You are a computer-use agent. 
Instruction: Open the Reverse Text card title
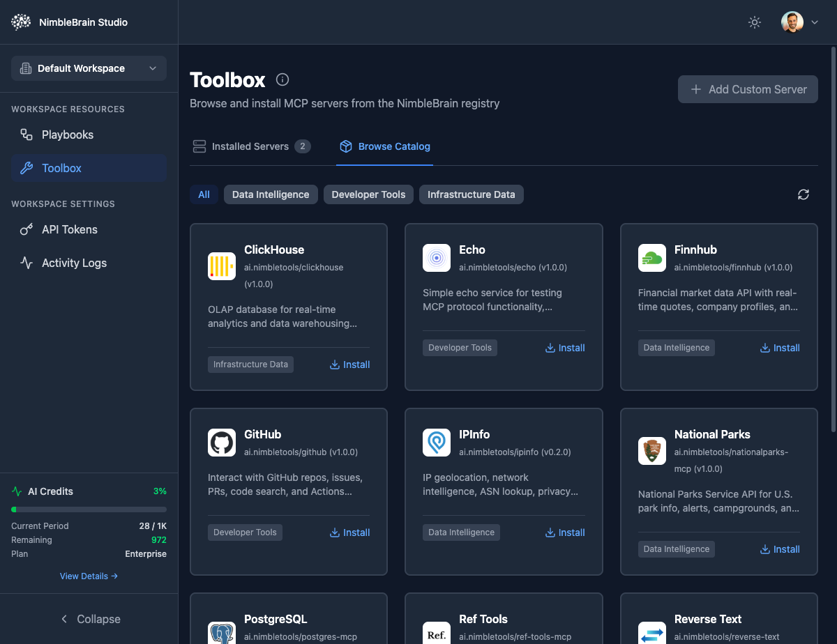(x=708, y=619)
